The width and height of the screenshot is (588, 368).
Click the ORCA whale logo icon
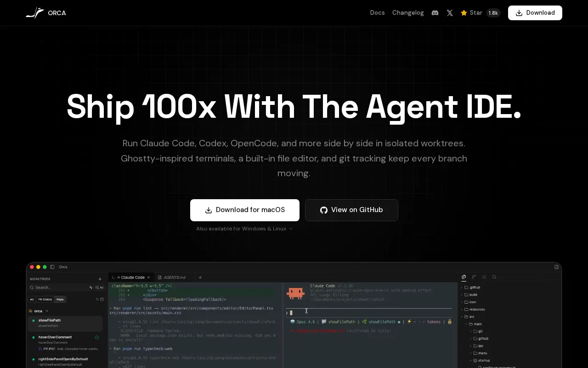tap(35, 13)
